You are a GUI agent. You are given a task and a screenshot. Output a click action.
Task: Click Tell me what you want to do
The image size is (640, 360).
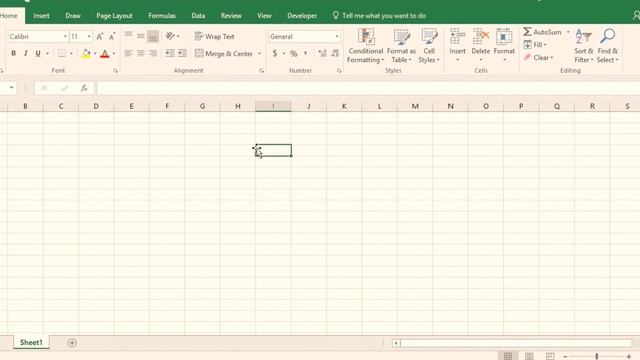click(380, 16)
